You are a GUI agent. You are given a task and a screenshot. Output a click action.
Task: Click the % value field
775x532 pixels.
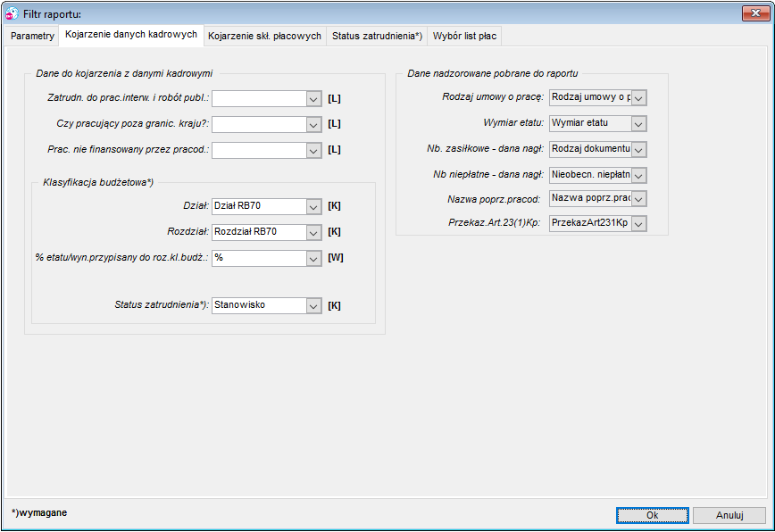tap(260, 258)
